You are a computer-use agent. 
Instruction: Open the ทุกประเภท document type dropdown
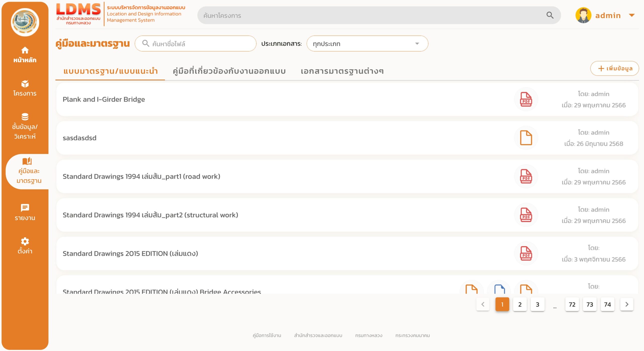click(x=367, y=43)
